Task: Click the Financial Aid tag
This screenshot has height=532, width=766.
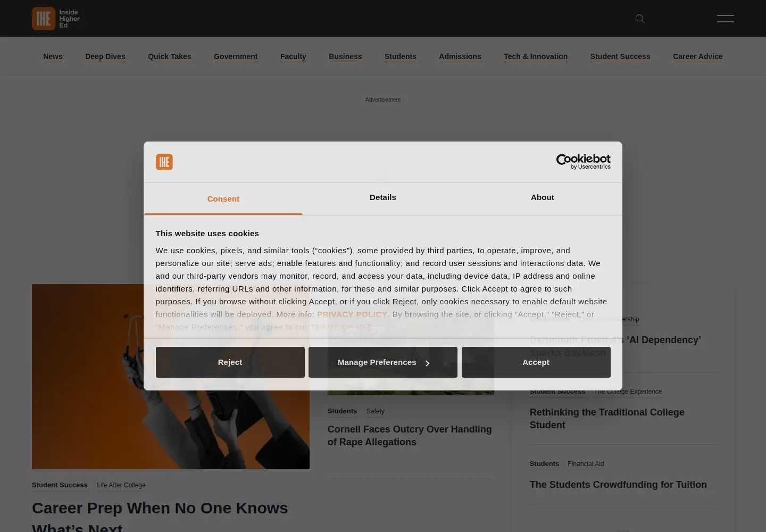Action: coord(586,464)
